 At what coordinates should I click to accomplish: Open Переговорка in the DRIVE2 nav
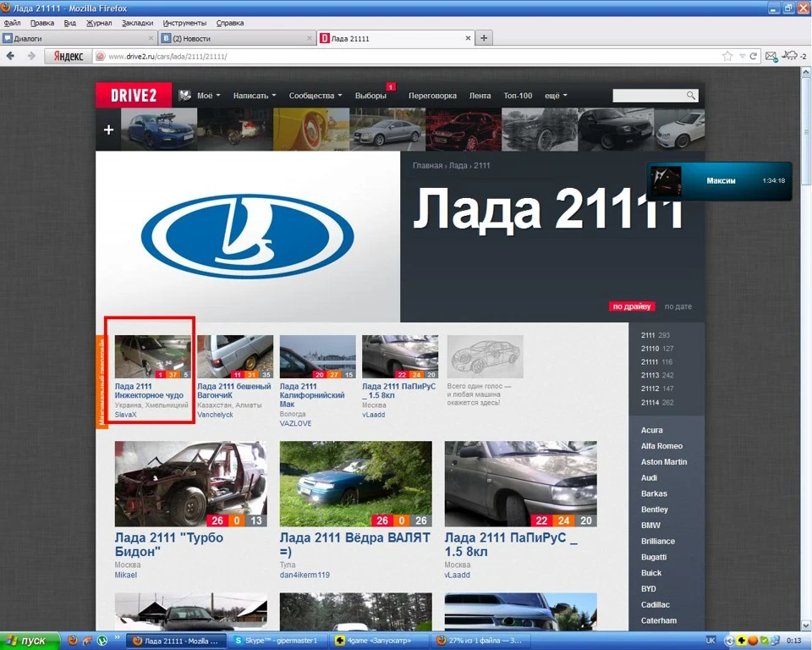(x=432, y=96)
